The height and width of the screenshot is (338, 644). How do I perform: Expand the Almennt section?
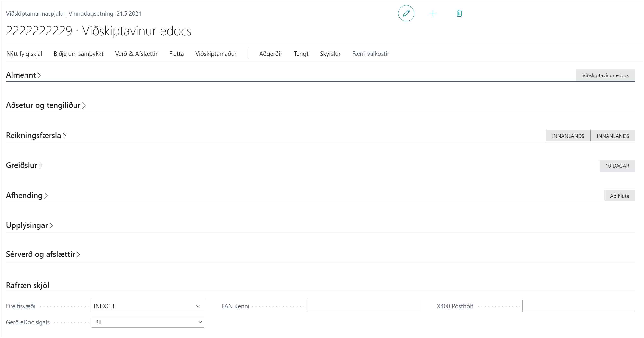click(x=23, y=75)
